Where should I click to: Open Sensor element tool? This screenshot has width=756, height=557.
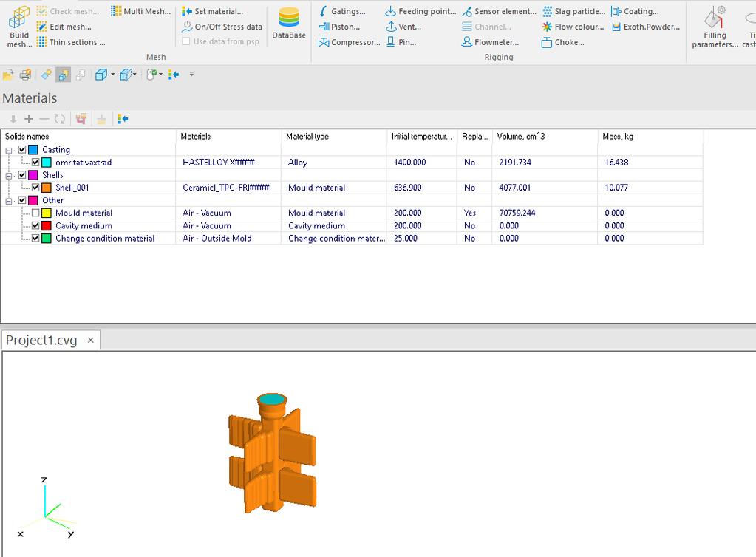499,11
